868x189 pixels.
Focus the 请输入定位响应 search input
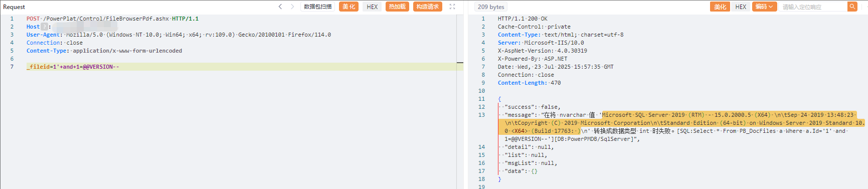pyautogui.click(x=813, y=7)
